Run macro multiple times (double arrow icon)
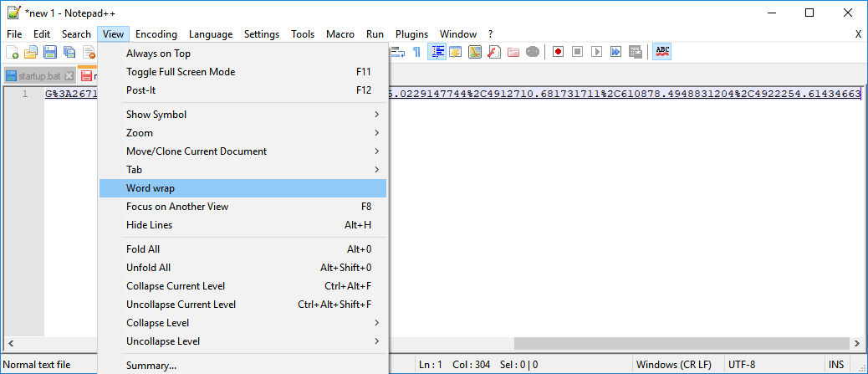The width and height of the screenshot is (868, 374). (615, 52)
